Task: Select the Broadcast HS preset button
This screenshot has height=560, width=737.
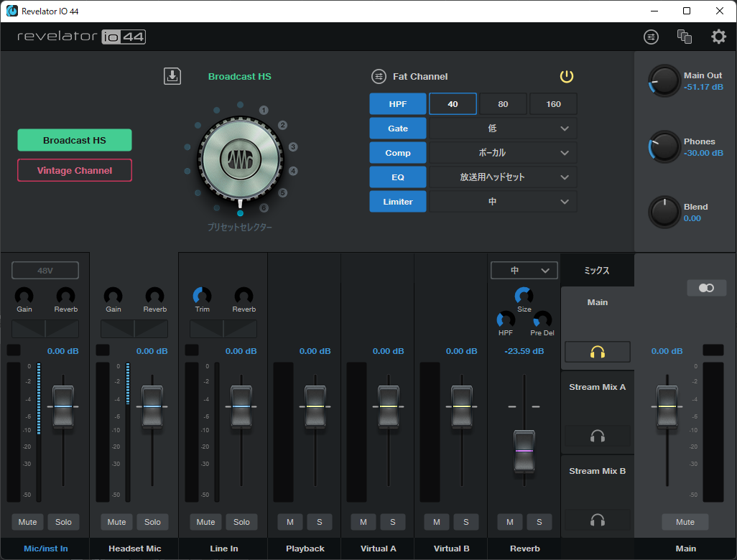Action: [x=75, y=140]
